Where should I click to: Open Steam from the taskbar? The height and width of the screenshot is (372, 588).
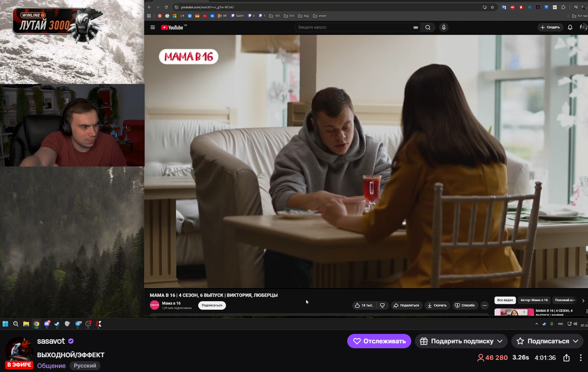pyautogui.click(x=57, y=324)
